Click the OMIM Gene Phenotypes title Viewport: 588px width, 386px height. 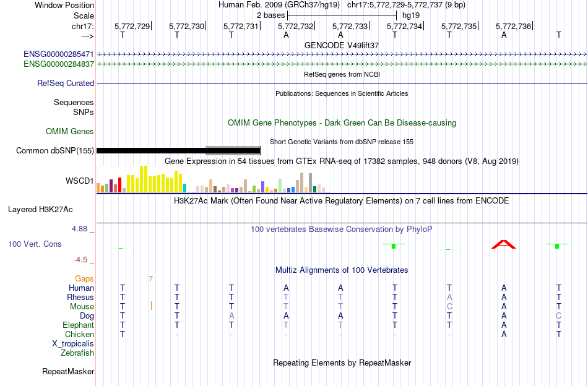pos(342,123)
